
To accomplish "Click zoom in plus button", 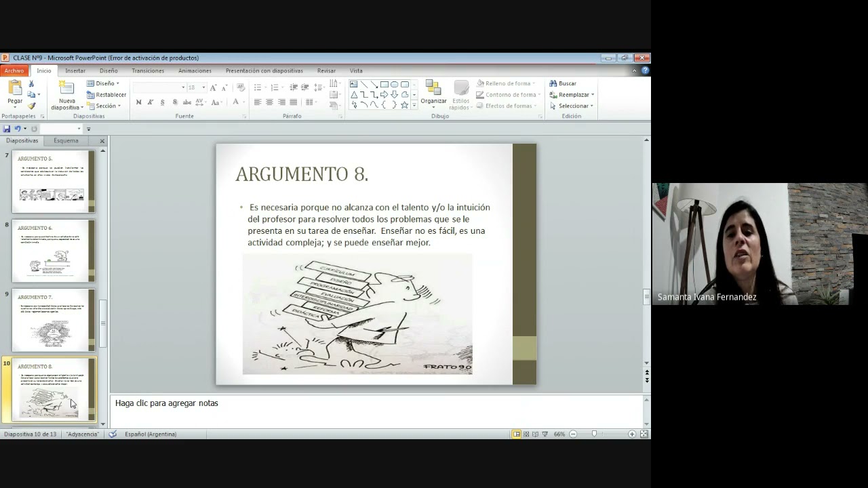I will coord(632,434).
